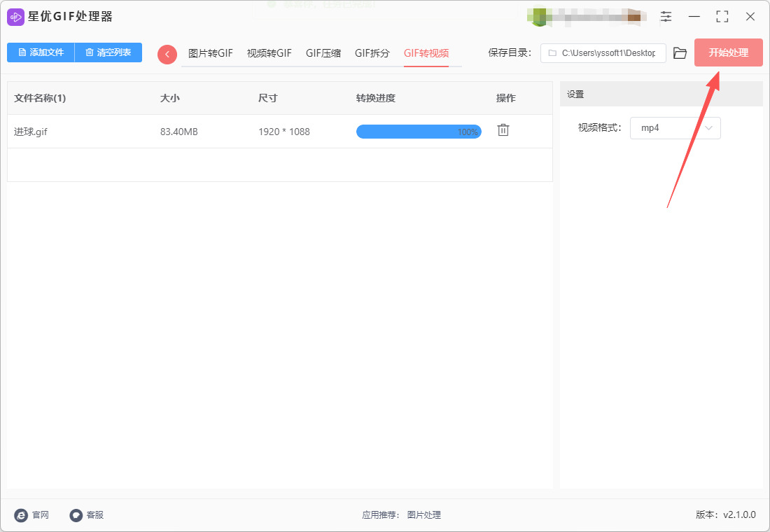Open the save directory folder icon
This screenshot has width=770, height=532.
coord(680,53)
